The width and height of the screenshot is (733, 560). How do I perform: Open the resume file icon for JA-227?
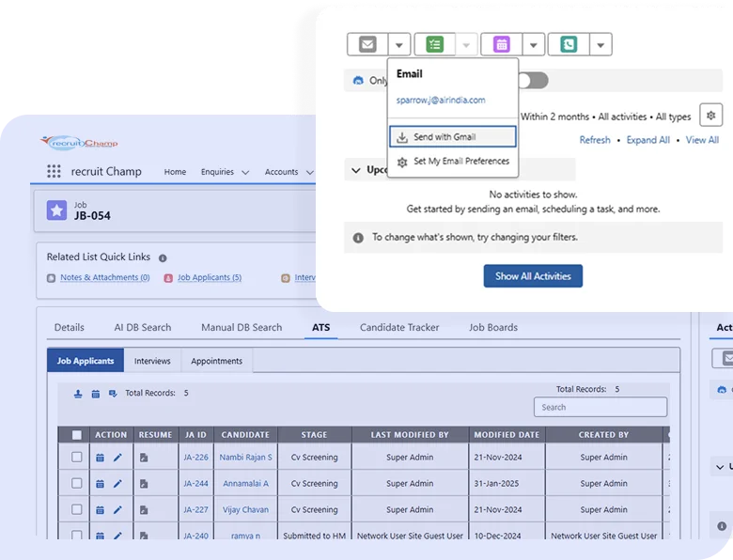(144, 510)
